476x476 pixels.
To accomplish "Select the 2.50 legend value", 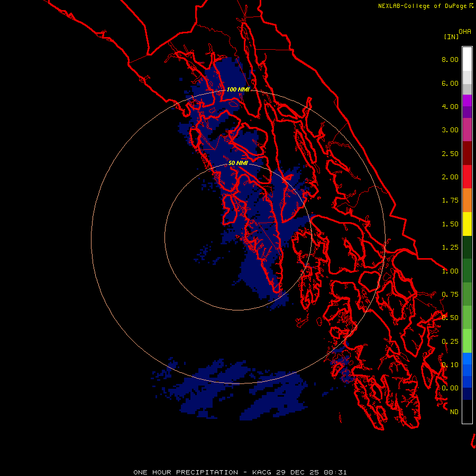I will pos(450,153).
